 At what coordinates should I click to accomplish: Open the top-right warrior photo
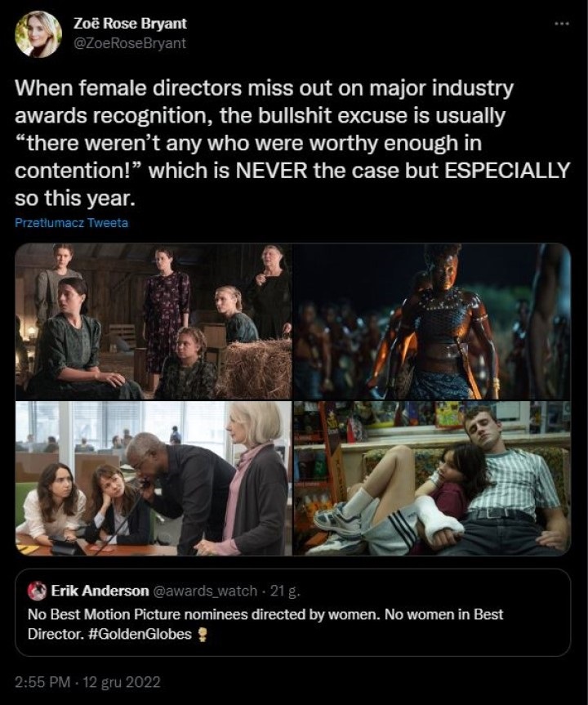click(x=432, y=321)
